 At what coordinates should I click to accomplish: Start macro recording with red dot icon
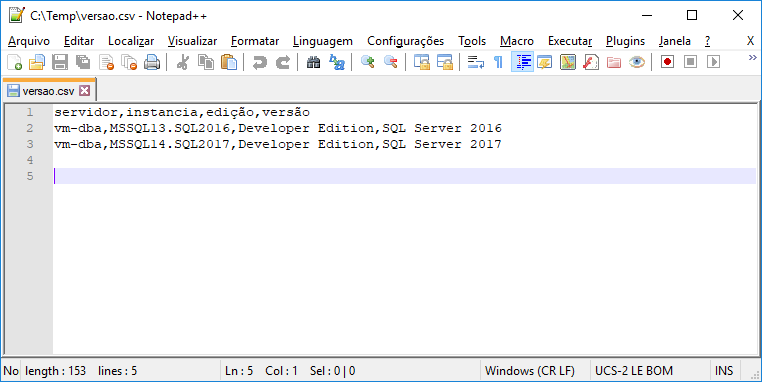coord(667,62)
